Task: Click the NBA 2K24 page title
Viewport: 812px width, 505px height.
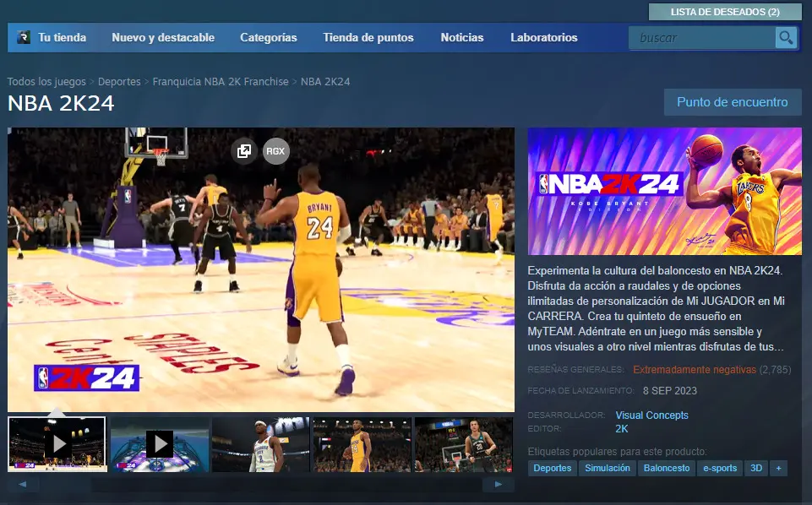Action: pyautogui.click(x=61, y=104)
